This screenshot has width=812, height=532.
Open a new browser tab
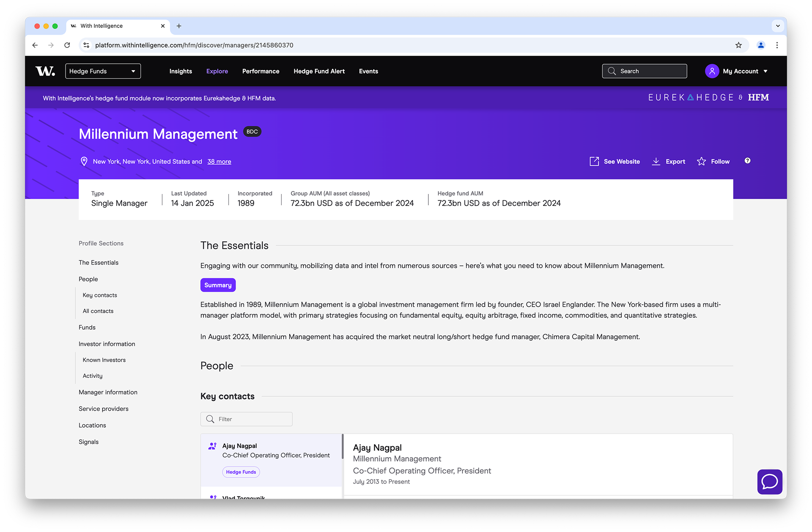click(179, 26)
